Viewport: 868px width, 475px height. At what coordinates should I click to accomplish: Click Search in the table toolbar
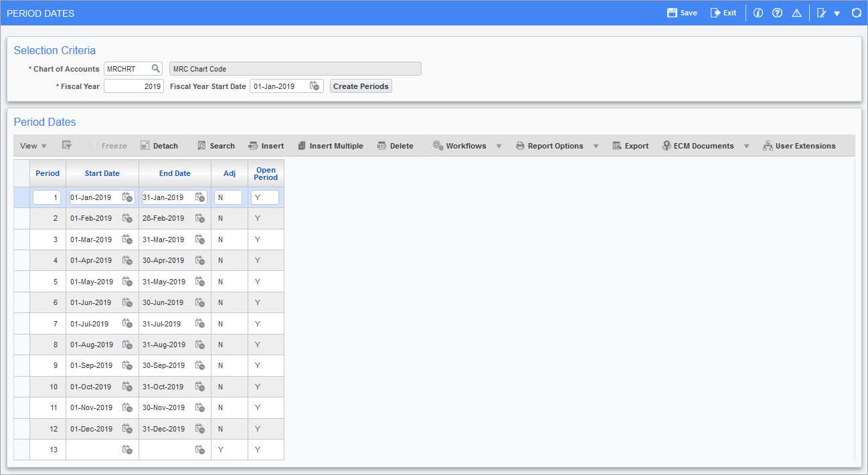(x=215, y=146)
